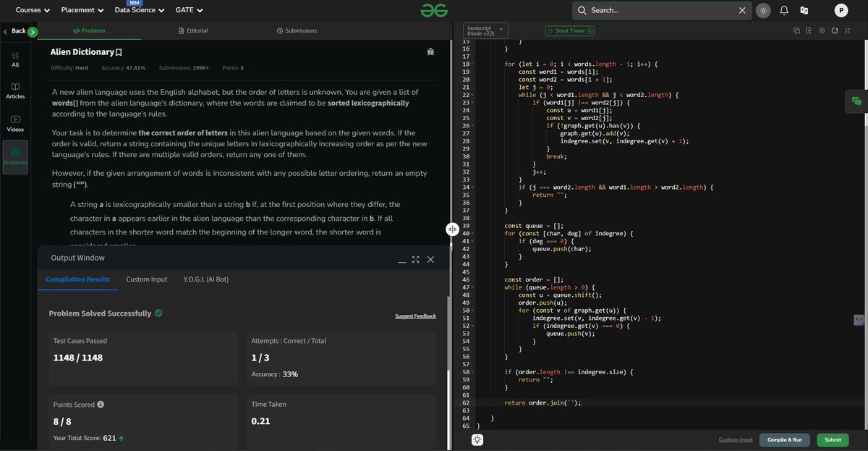
Task: Open the All section in sidebar
Action: (15, 59)
